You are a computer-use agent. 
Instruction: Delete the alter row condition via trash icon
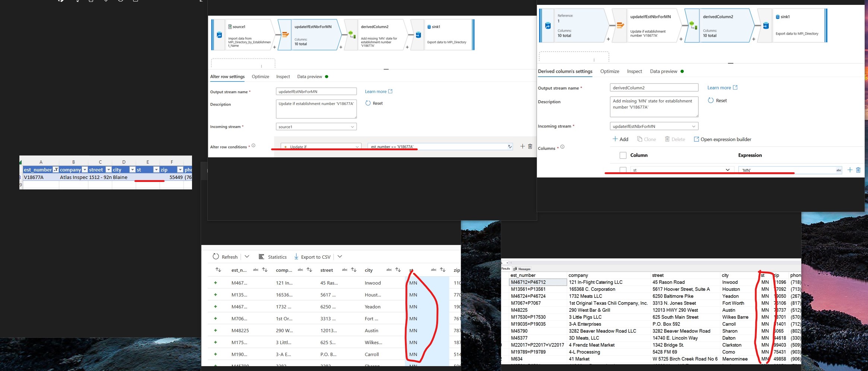coord(530,146)
